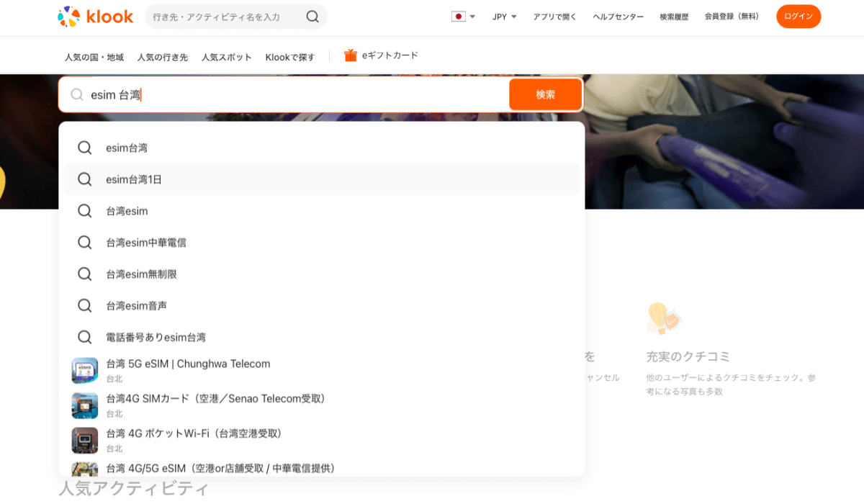This screenshot has height=504, width=864.
Task: Open 台湾4G SIMカード Senao Telecom受取 result
Action: (322, 405)
